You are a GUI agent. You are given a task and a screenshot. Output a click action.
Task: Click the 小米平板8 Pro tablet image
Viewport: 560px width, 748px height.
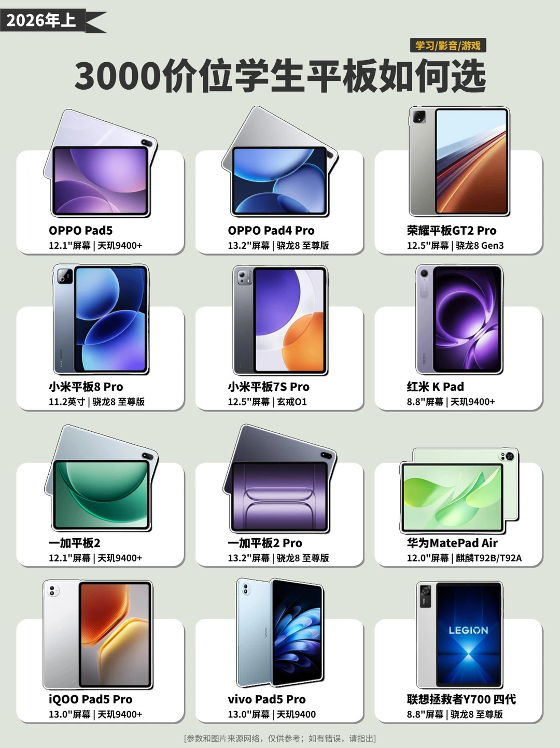click(101, 319)
